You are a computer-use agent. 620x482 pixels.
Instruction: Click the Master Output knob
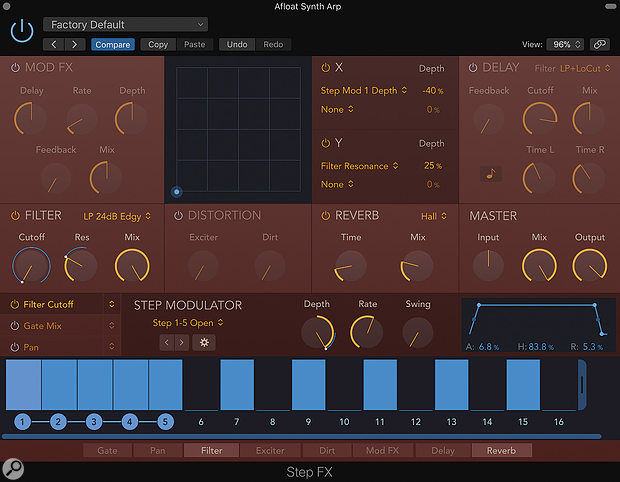coord(590,265)
